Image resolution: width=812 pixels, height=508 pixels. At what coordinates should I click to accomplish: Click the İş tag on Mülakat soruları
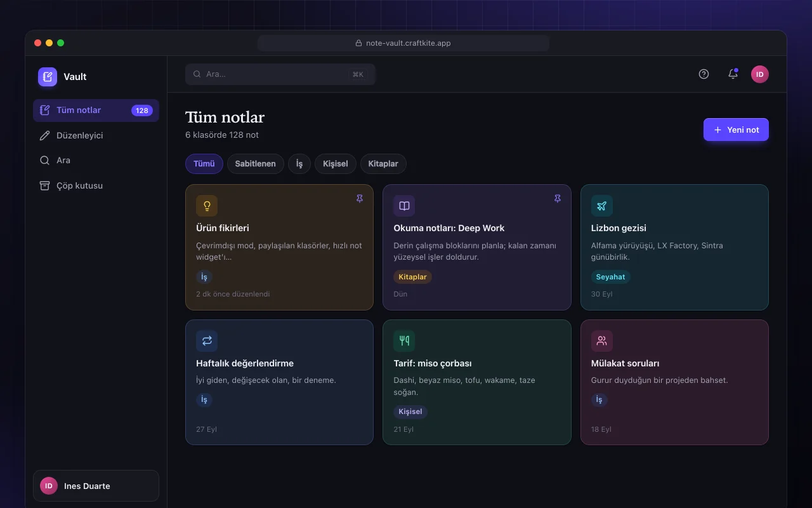pos(599,399)
